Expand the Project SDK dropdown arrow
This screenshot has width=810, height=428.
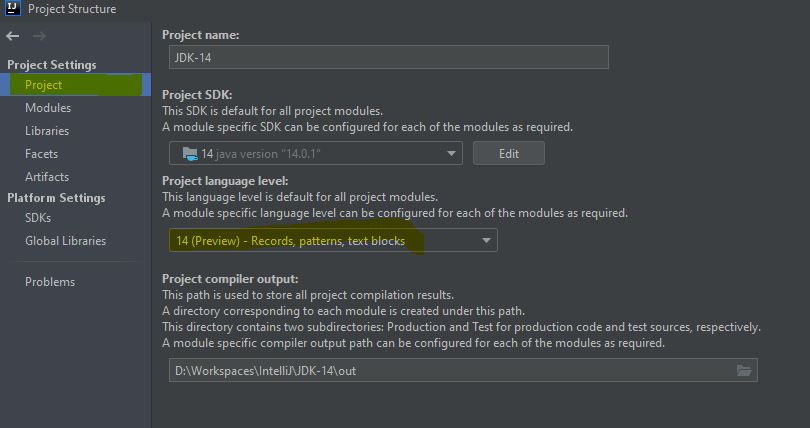(451, 153)
